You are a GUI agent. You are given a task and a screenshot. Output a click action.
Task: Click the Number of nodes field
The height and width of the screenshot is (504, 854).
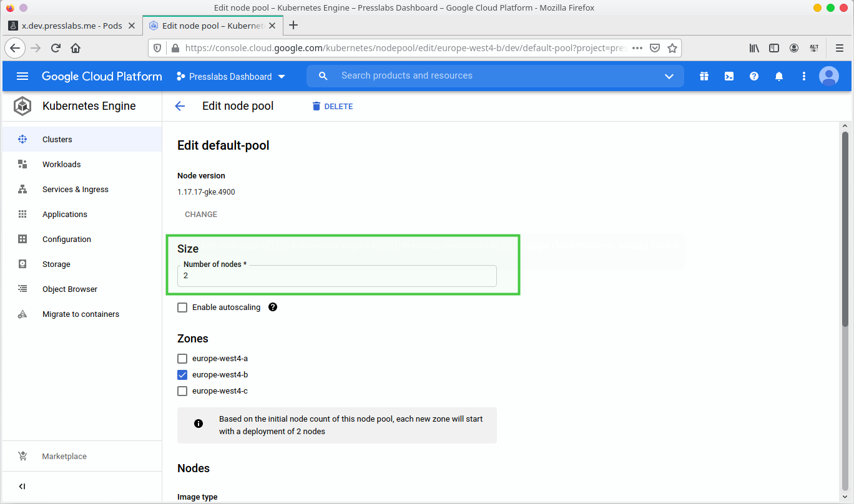[337, 276]
